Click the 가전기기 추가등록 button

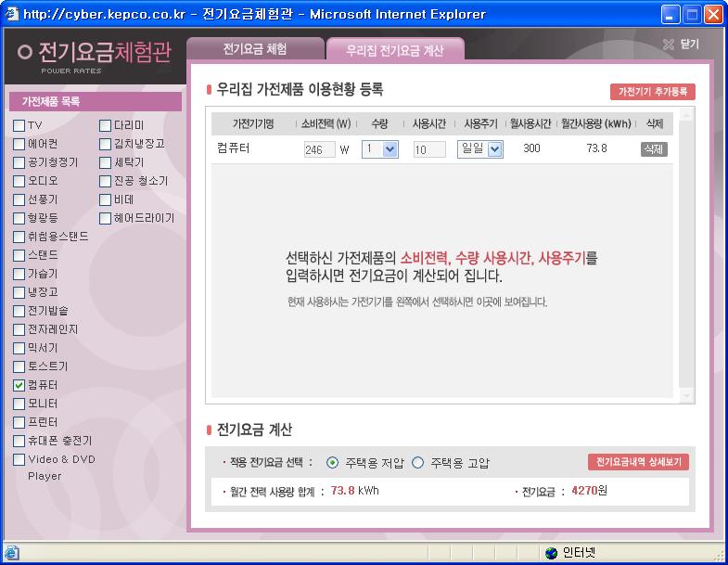[652, 92]
